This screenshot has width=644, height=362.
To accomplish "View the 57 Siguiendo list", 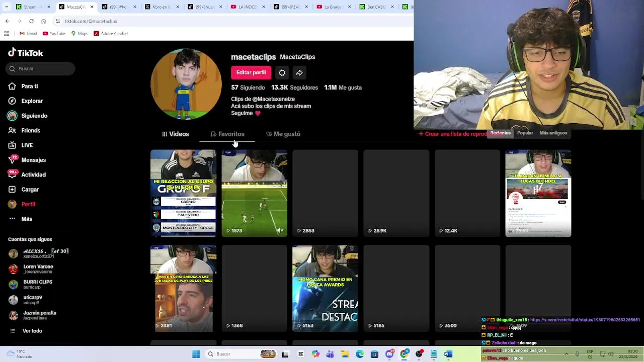I will (x=248, y=87).
